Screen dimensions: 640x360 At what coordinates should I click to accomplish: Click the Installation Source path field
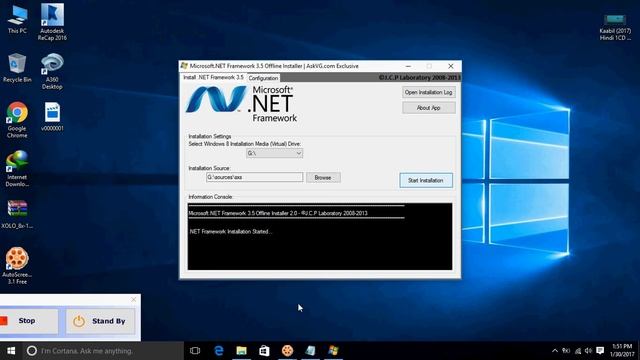(255, 177)
